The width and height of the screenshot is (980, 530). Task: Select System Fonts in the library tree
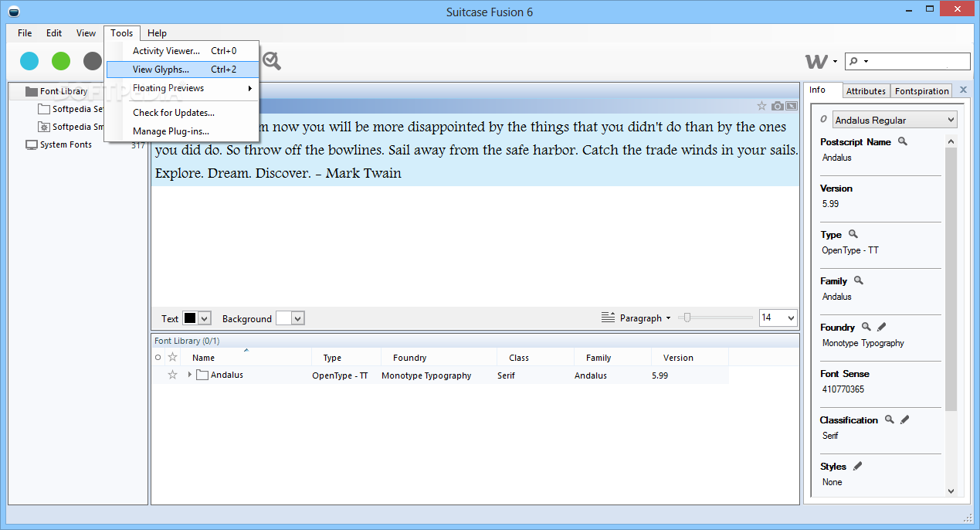66,144
